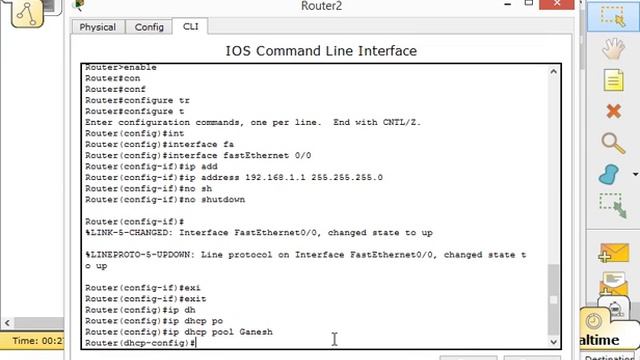Click the 'ip address 192.168.1.1 255.255.255.0' line
This screenshot has height=360, width=640.
pos(234,178)
